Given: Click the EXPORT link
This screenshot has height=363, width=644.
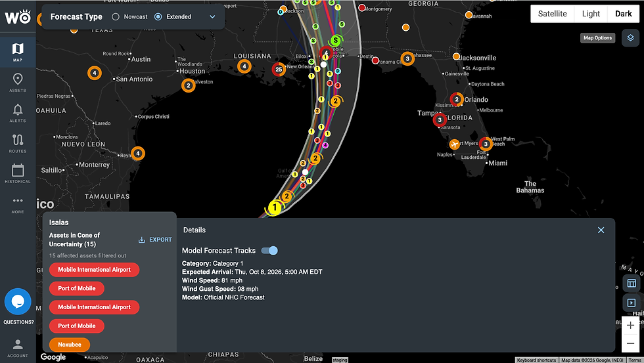Looking at the screenshot, I should [160, 240].
